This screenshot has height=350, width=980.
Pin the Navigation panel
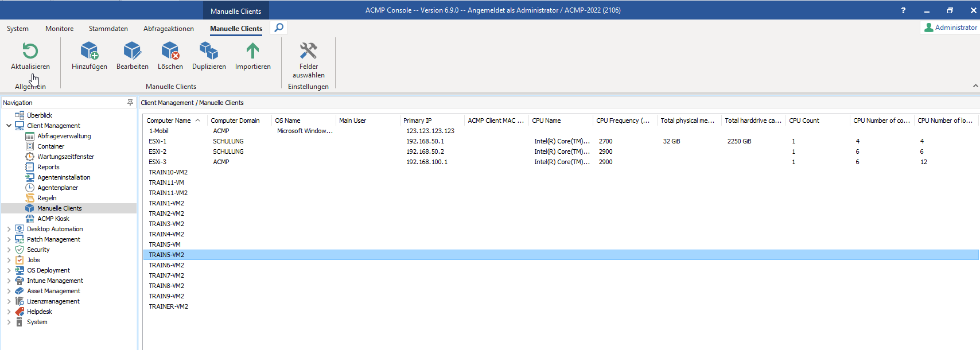click(130, 103)
